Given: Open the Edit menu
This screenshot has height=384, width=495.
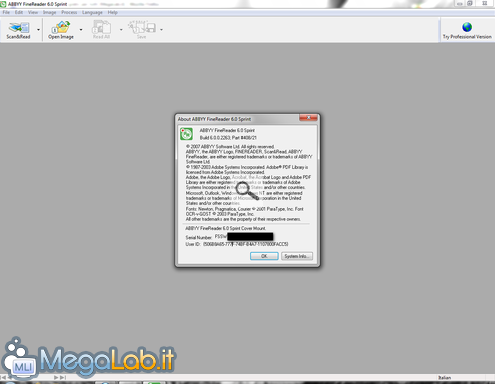Looking at the screenshot, I should click(19, 12).
